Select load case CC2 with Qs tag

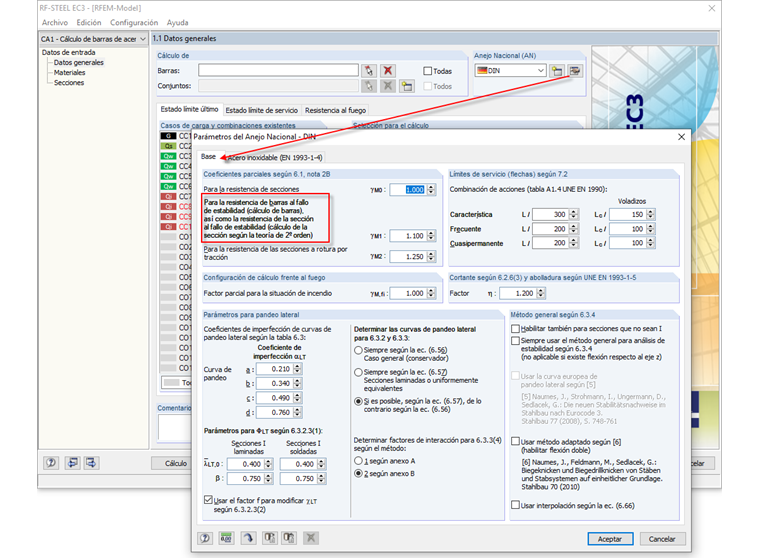pos(176,146)
